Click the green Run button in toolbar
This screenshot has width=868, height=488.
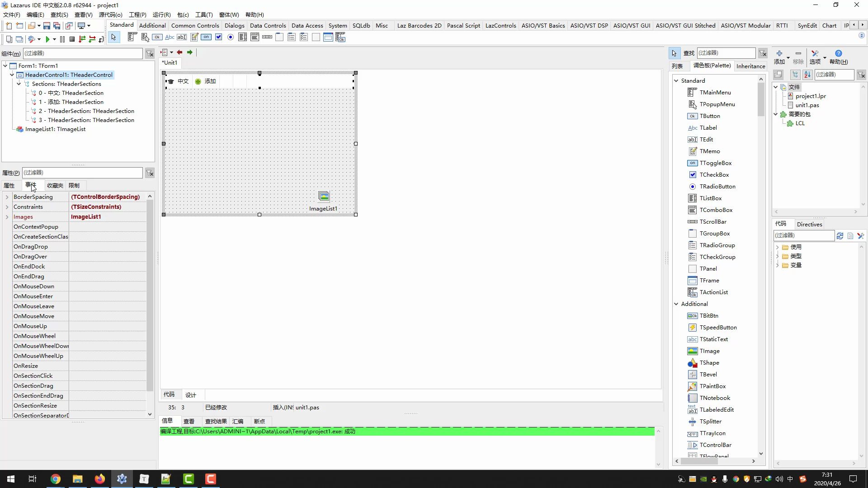[47, 39]
